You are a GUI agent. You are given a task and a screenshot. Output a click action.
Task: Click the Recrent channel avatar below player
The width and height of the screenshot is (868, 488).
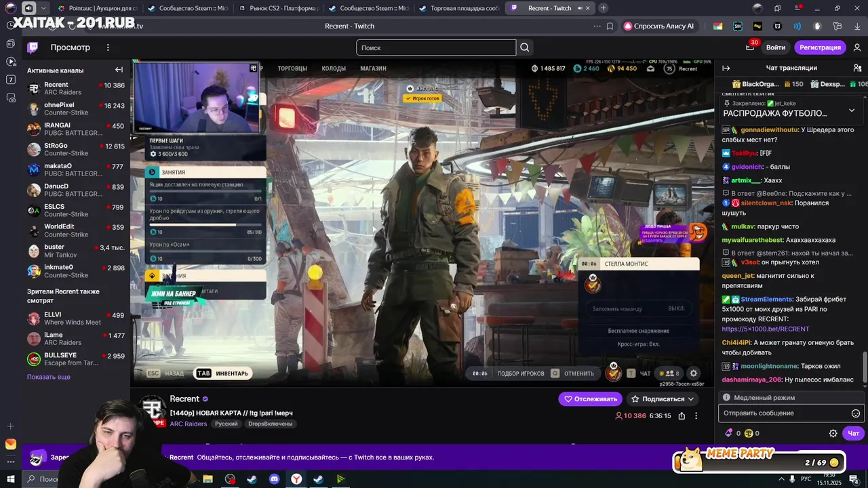pyautogui.click(x=153, y=409)
